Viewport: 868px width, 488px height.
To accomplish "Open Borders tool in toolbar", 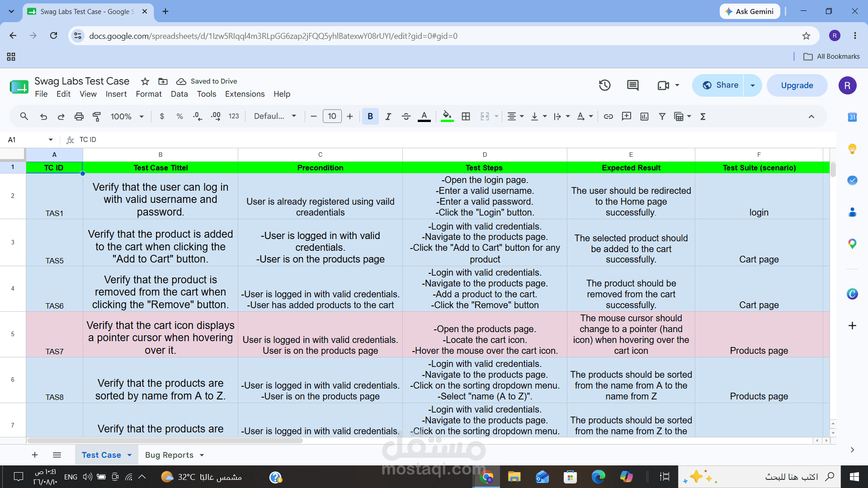I will (466, 117).
